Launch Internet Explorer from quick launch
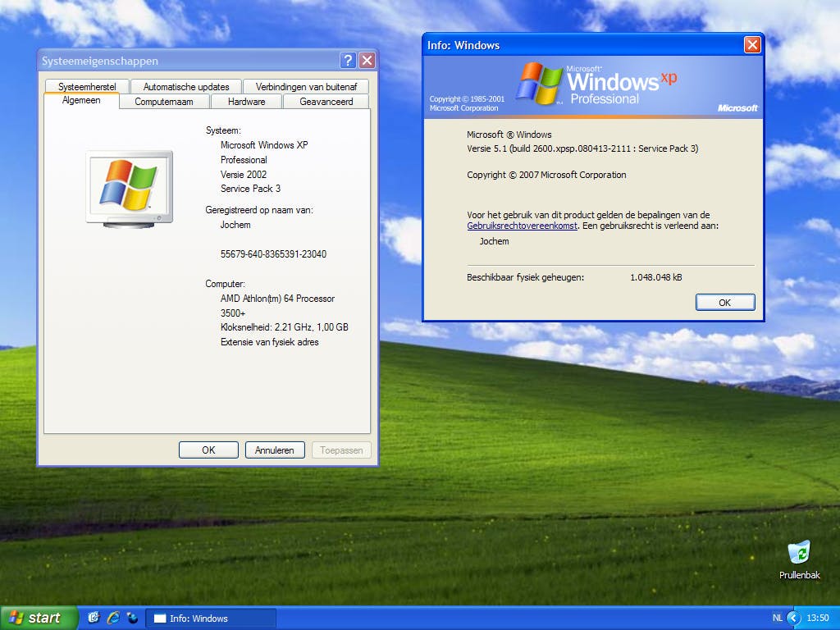Viewport: 840px width, 630px height. (113, 618)
